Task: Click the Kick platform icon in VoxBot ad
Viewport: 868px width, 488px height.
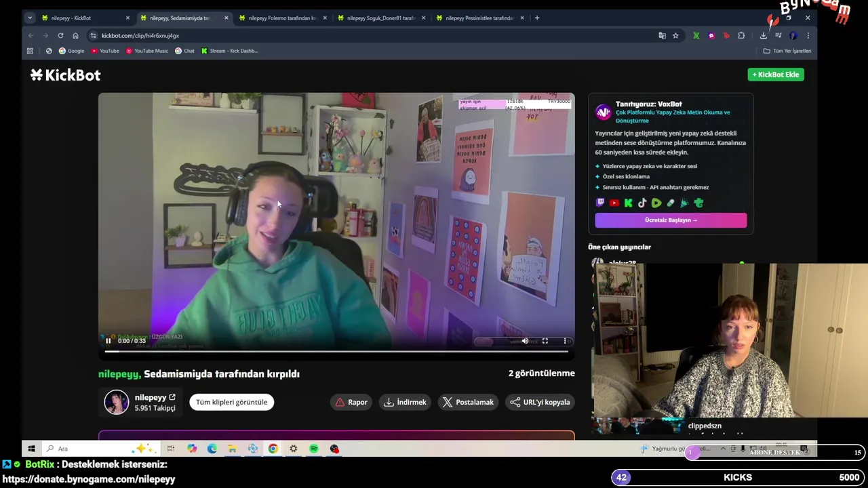Action: (x=629, y=203)
